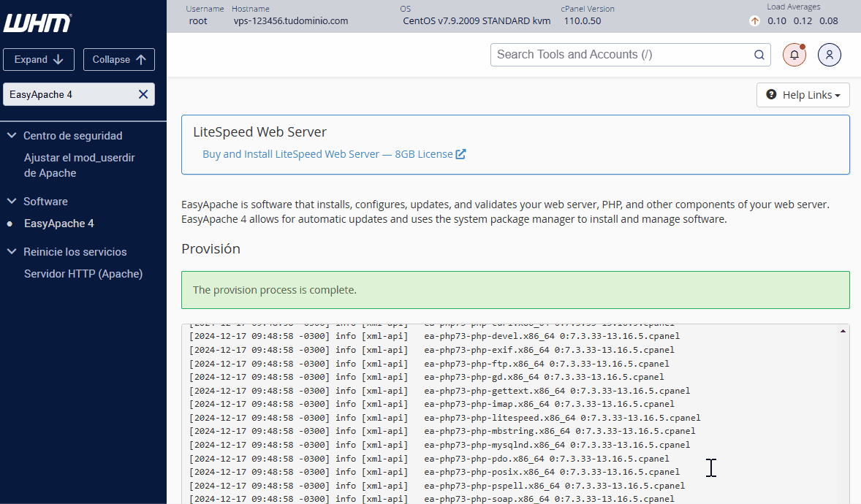The width and height of the screenshot is (861, 504).
Task: Click load average value 0.10
Action: click(x=776, y=21)
